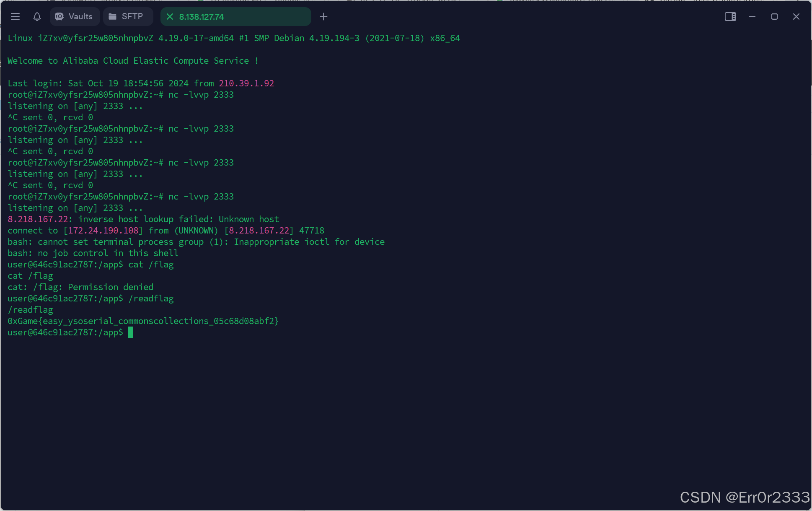Click the IP address 210.39.1.92
Screen dimensions: 812x511
point(246,83)
